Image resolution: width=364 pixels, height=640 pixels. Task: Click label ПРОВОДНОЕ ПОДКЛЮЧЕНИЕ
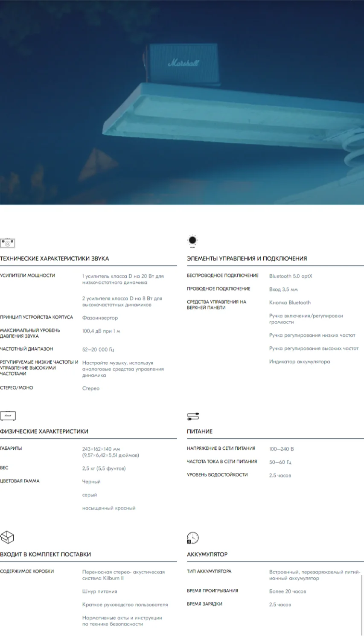(218, 289)
